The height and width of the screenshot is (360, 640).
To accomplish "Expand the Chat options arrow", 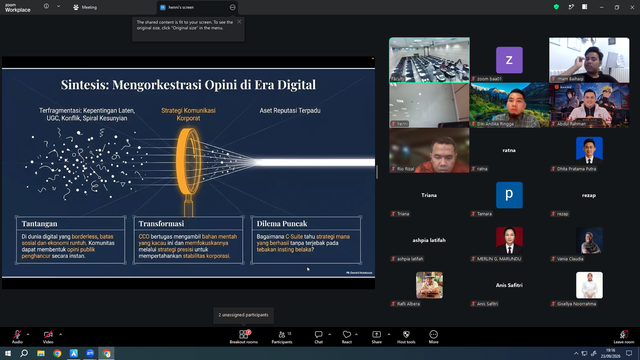I will (329, 334).
